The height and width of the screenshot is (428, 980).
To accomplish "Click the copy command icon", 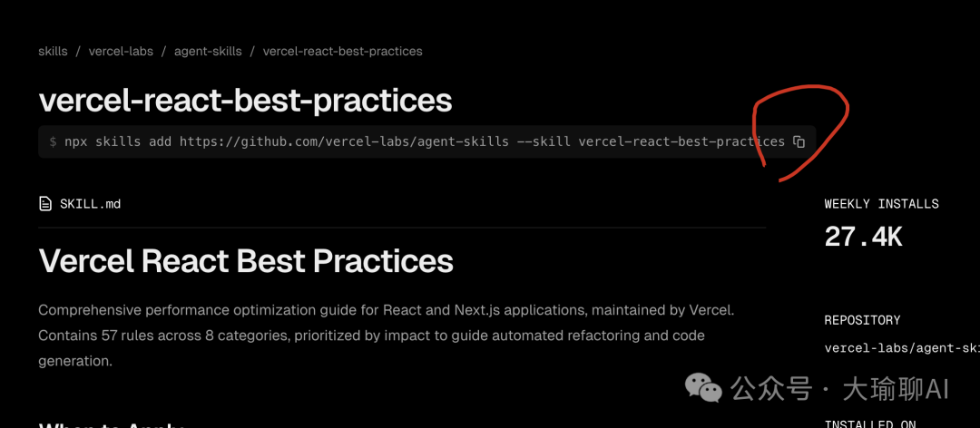I will pos(799,141).
